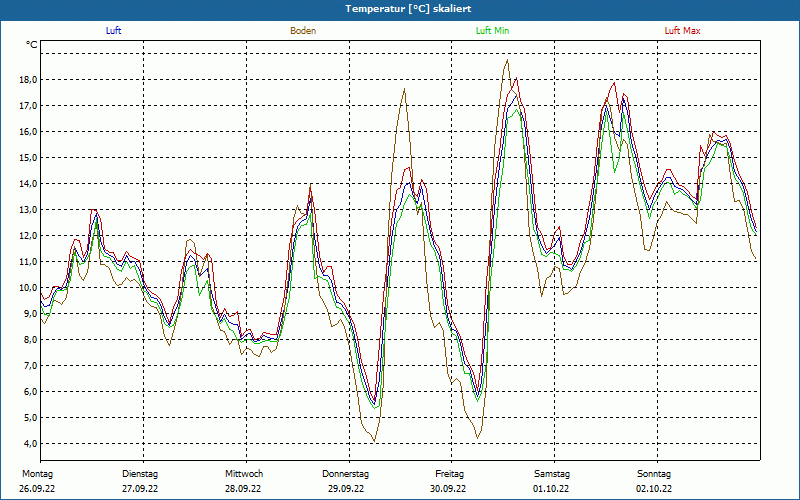Click the chart title 'Temperatur [°C] skaliert'

[x=408, y=9]
